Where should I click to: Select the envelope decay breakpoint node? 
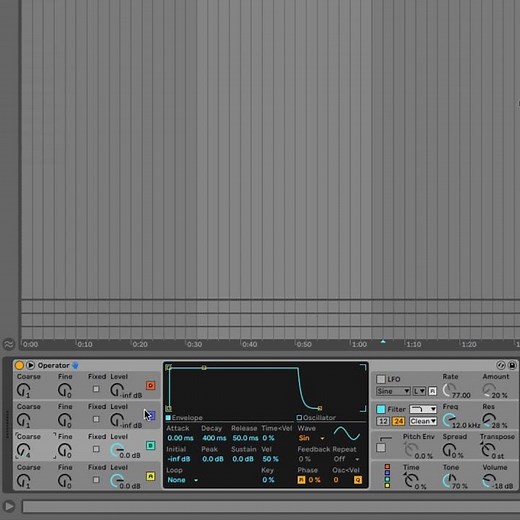(x=204, y=368)
